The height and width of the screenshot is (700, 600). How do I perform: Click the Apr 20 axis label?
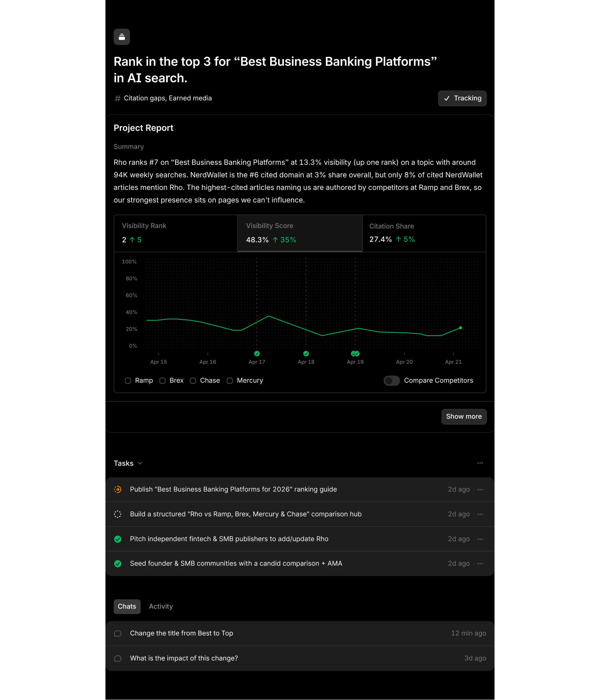coord(404,362)
